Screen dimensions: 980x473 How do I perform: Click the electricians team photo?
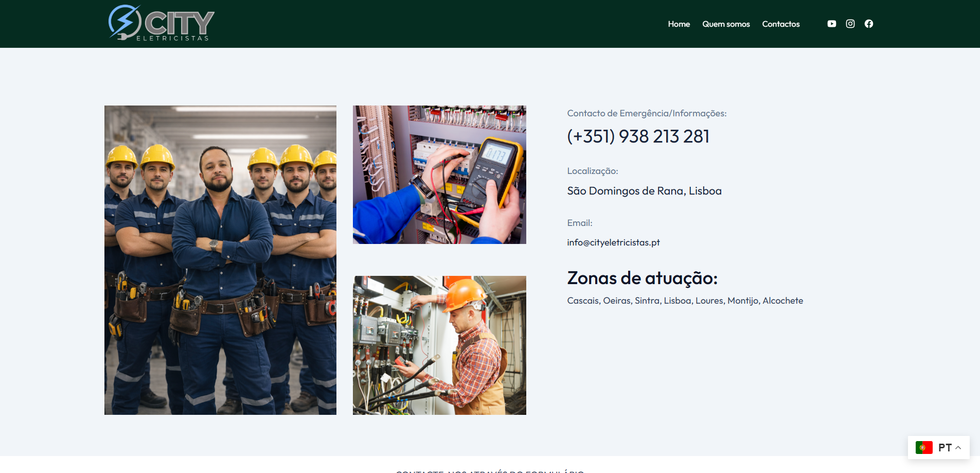coord(220,260)
